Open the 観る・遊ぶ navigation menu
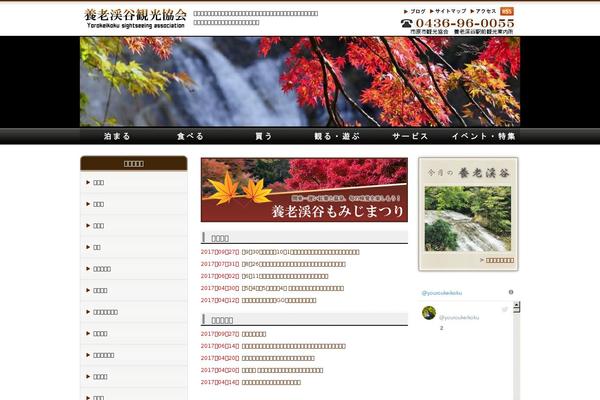 point(337,136)
